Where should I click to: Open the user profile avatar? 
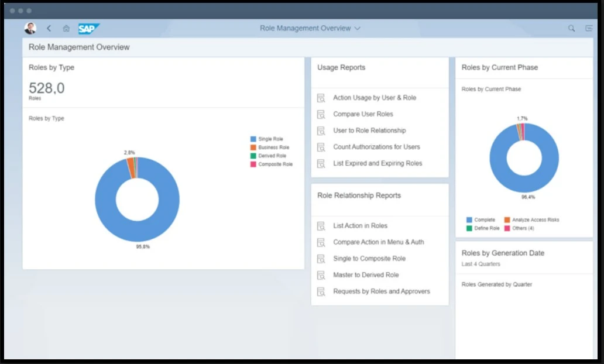[x=29, y=27]
